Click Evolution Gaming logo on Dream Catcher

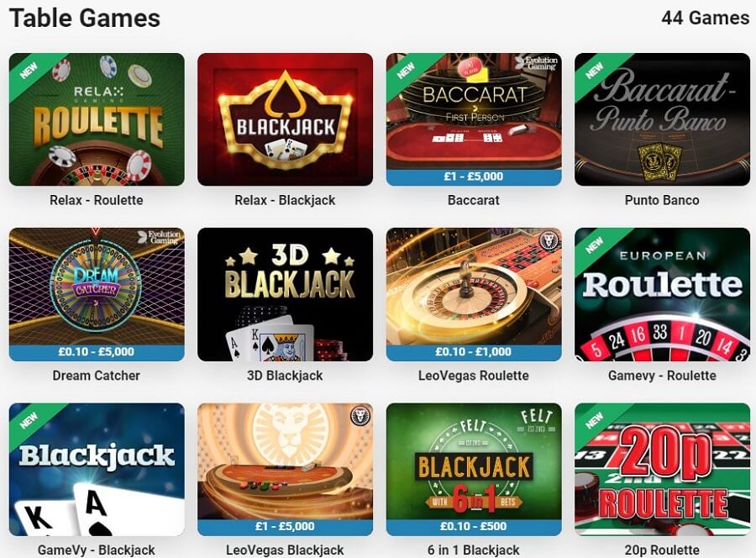[159, 237]
